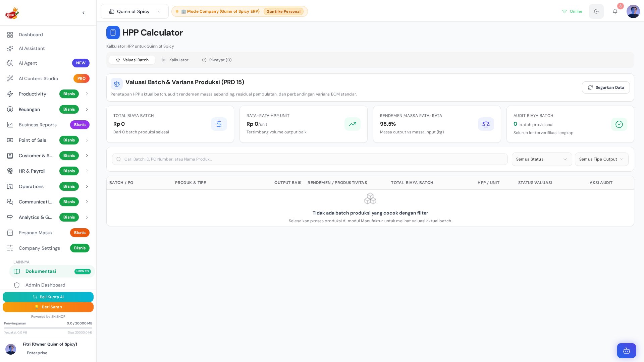Expand the Analytics menu chevron

(87, 217)
